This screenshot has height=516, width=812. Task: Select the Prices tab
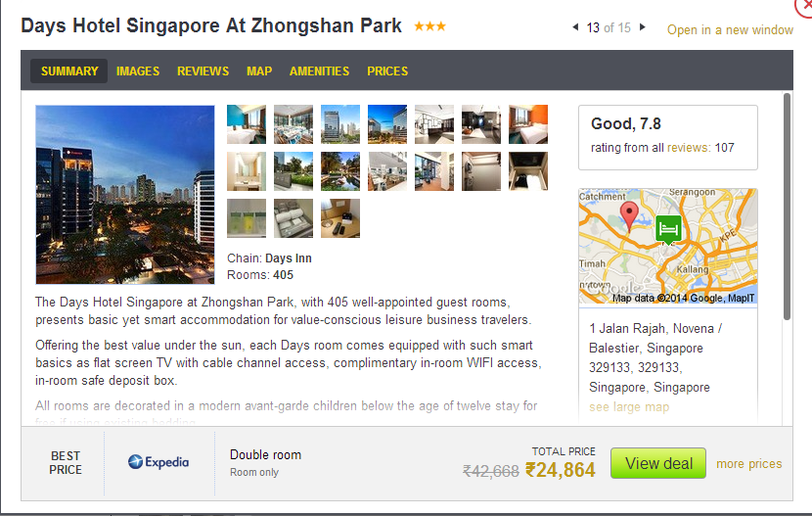pos(387,70)
